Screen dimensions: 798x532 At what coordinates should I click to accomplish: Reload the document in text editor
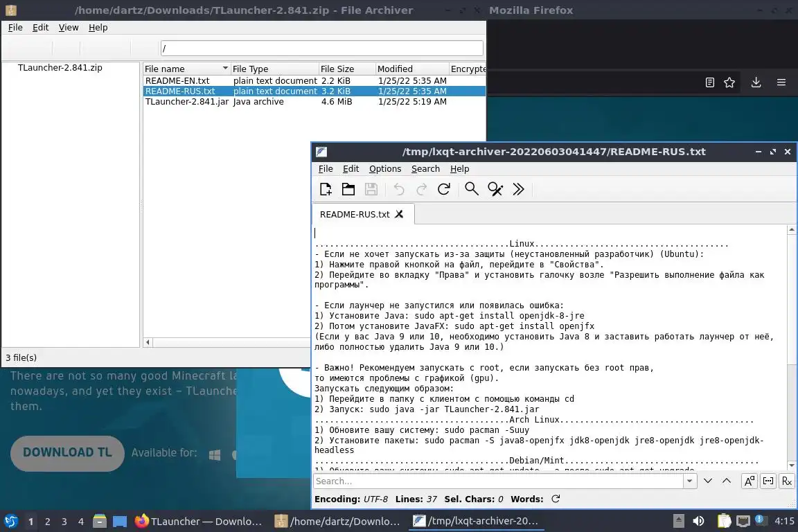click(x=444, y=189)
